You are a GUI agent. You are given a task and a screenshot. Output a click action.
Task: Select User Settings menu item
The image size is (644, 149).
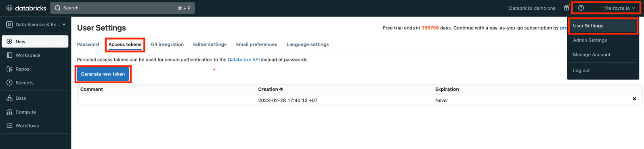[603, 26]
